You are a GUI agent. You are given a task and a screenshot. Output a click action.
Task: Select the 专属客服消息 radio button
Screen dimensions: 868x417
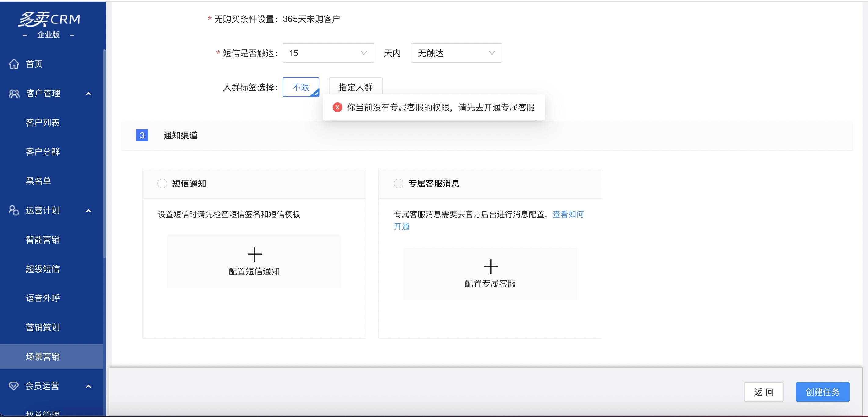(398, 184)
